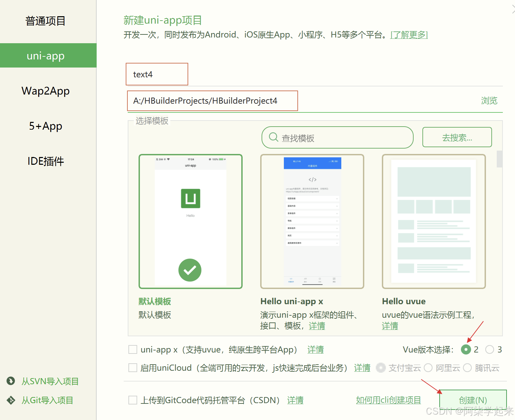The width and height of the screenshot is (515, 420).
Task: Click the 查找模板 search field
Action: [x=337, y=137]
